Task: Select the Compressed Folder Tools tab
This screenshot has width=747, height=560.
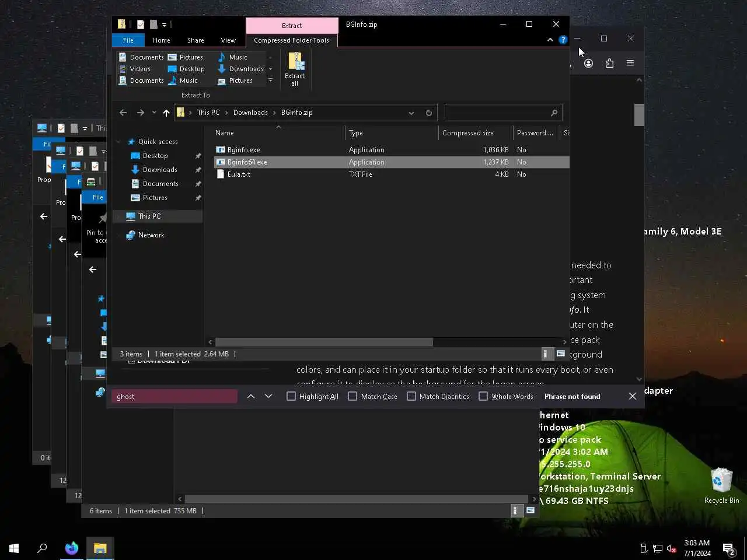Action: pos(291,40)
